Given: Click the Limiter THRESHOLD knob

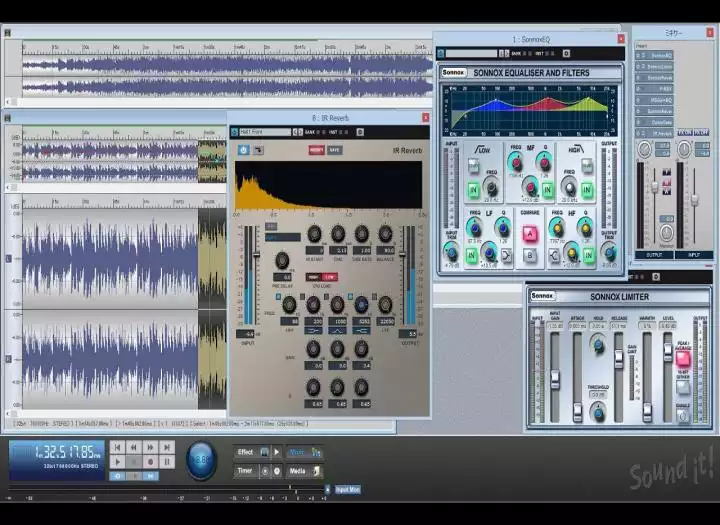Looking at the screenshot, I should [x=598, y=412].
